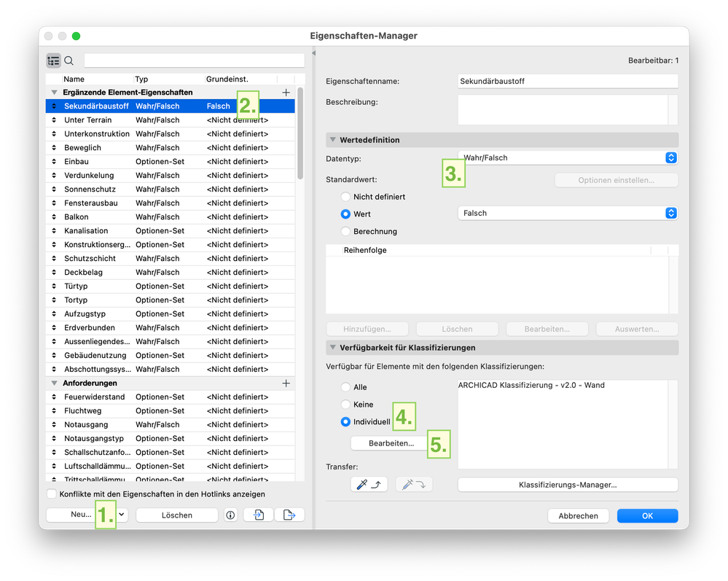Choose Individuell classification availability
728x581 pixels.
point(345,421)
